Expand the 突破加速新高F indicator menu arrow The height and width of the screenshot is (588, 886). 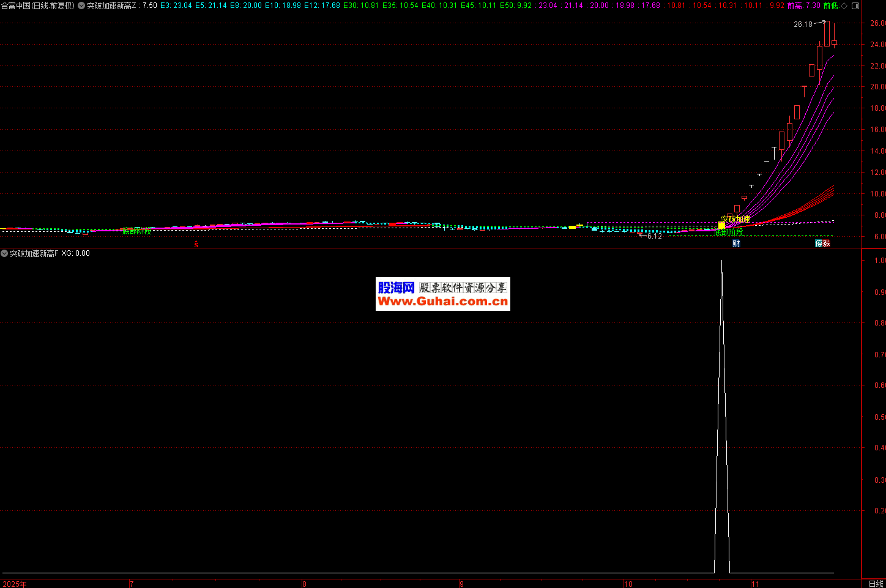click(4, 253)
